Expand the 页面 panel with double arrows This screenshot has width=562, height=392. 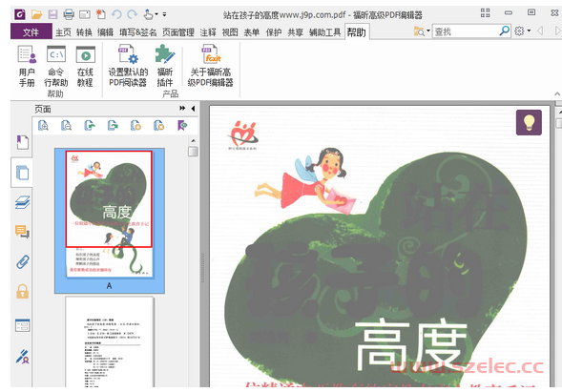(x=182, y=108)
